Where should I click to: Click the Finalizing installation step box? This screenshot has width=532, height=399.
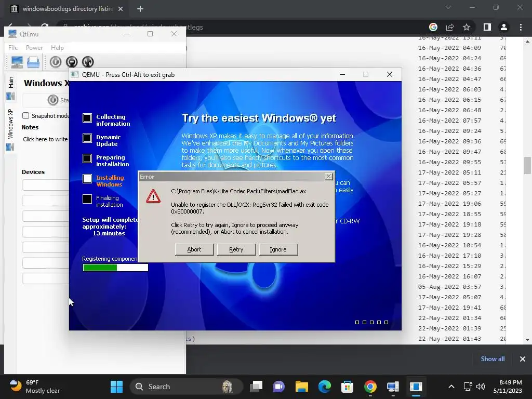87,199
